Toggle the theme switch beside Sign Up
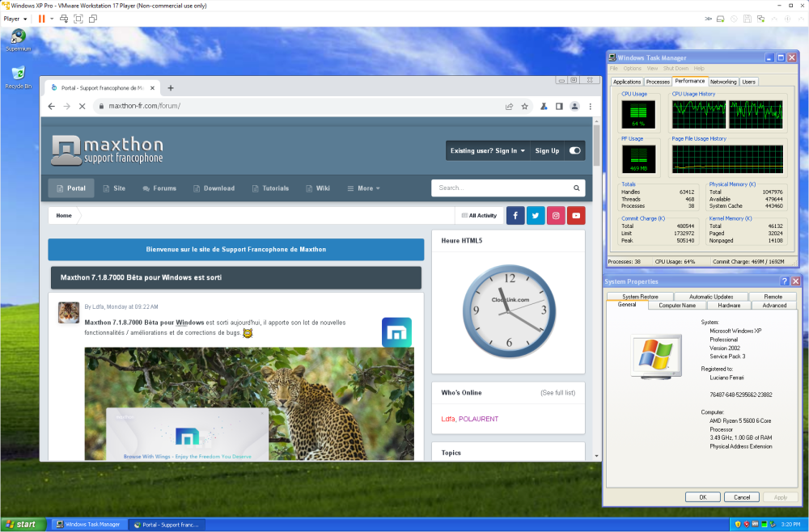This screenshot has height=532, width=809. click(x=574, y=150)
